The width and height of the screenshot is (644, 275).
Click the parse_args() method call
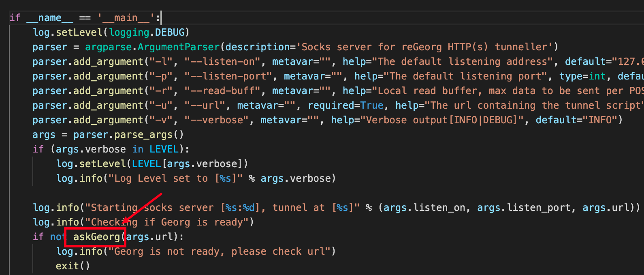149,135
